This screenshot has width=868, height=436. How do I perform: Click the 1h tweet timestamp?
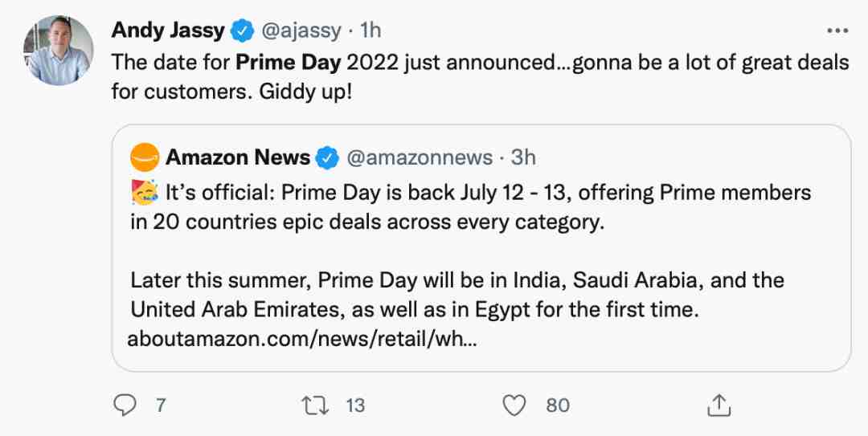370,31
